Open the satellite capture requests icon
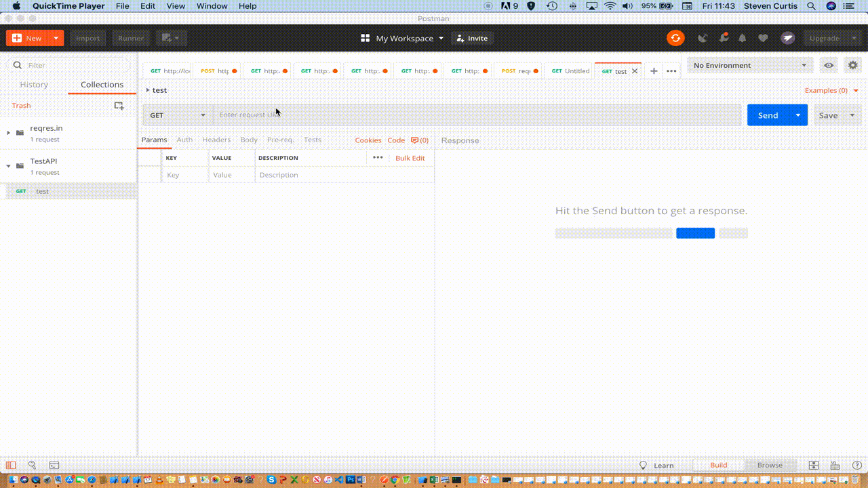Screen dimensions: 868x488 (x=703, y=38)
